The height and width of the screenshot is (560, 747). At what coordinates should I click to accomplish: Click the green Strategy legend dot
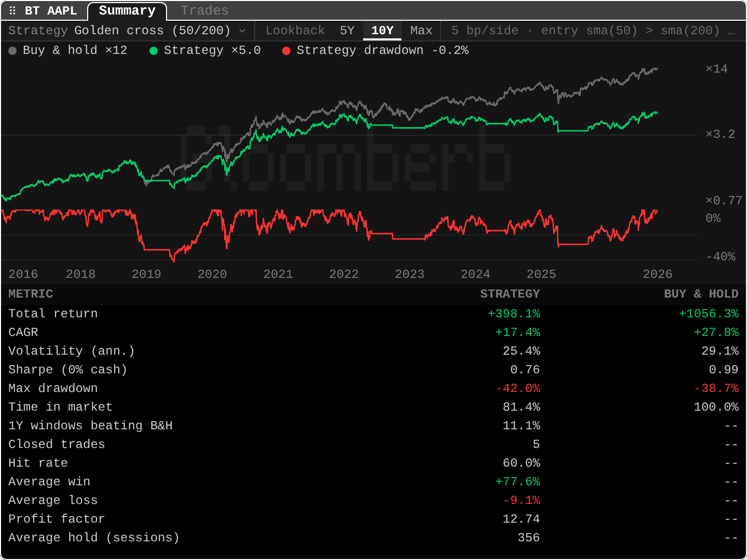coord(154,51)
